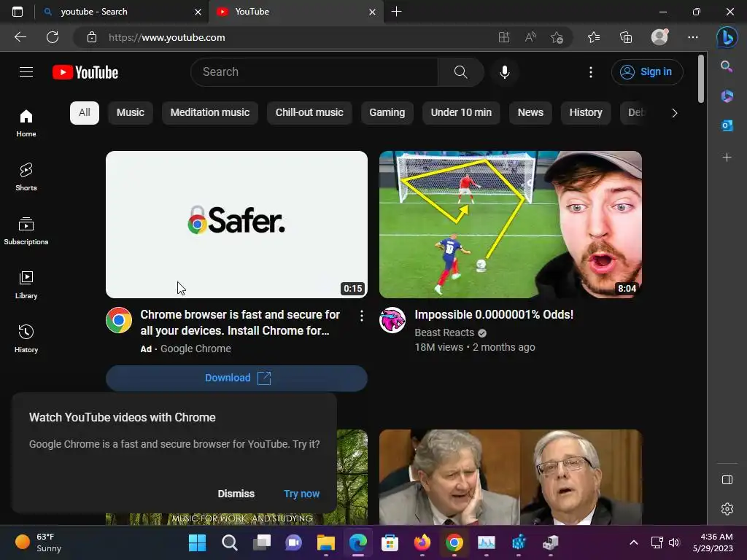Select the History category chip
Image resolution: width=747 pixels, height=560 pixels.
click(586, 113)
